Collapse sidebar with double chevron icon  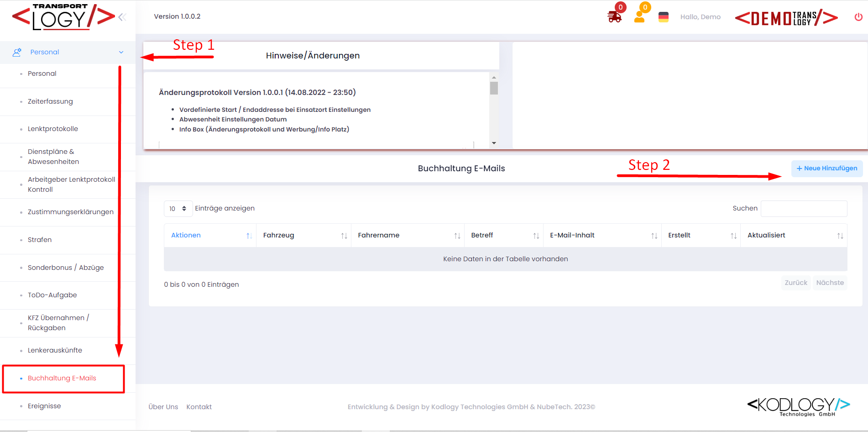click(x=122, y=17)
